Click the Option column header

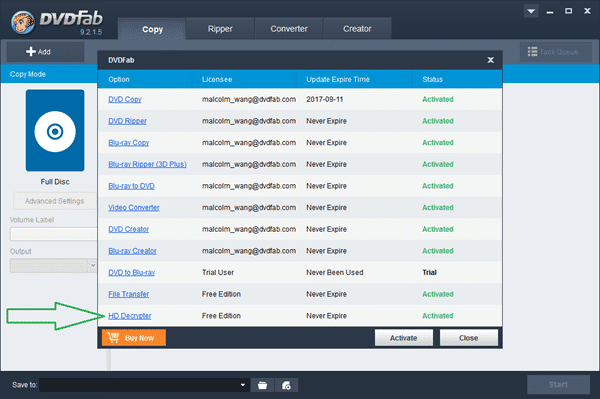pos(119,79)
